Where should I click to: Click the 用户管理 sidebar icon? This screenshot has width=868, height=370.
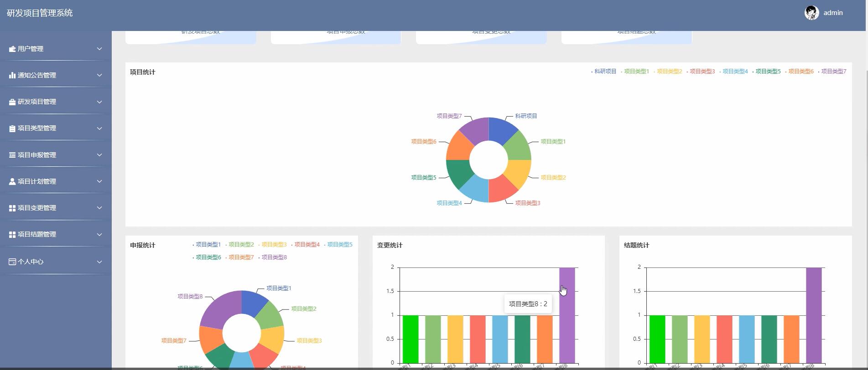click(x=12, y=49)
